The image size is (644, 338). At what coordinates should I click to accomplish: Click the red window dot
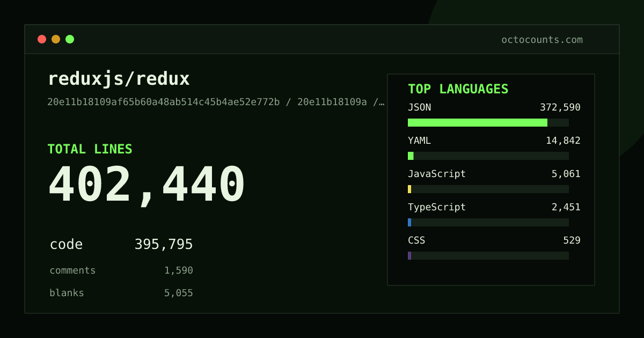(42, 39)
